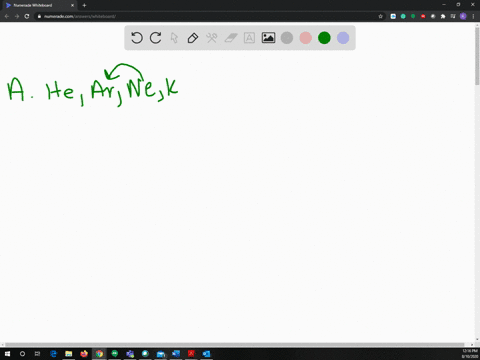Set pen color to green
The height and width of the screenshot is (360, 480).
pyautogui.click(x=324, y=38)
